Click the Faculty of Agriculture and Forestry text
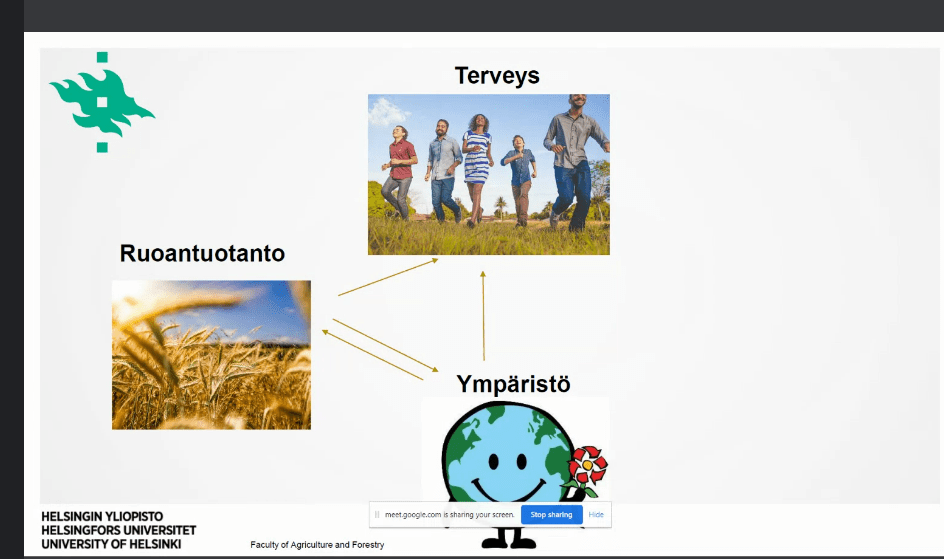 [317, 545]
